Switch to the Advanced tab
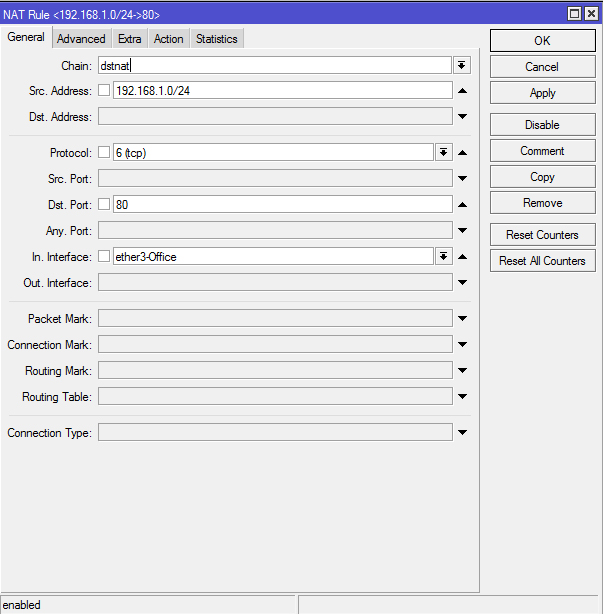This screenshot has width=603, height=614. (81, 39)
